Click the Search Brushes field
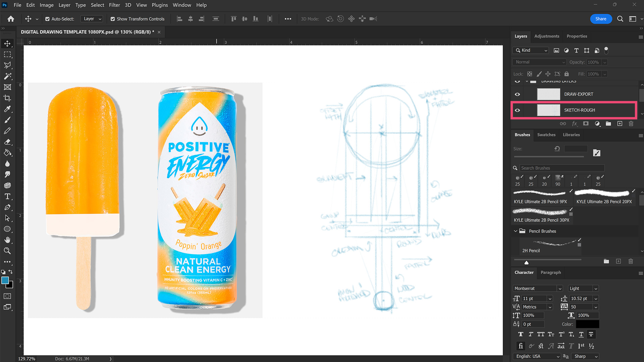Viewport: 644px width, 362px height. (x=562, y=168)
